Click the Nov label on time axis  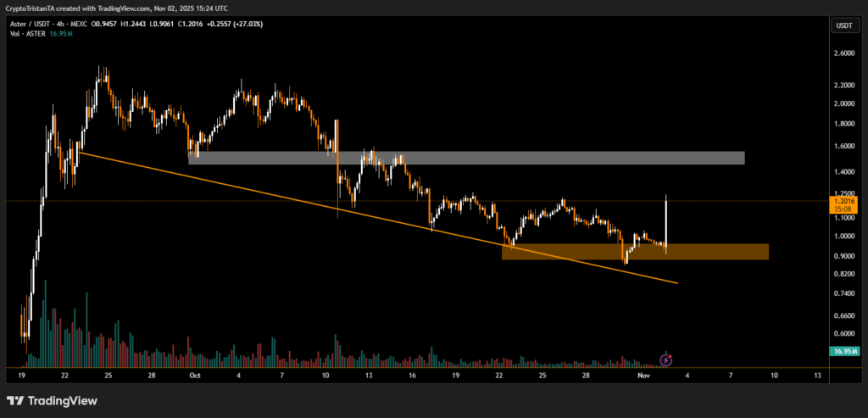click(641, 374)
